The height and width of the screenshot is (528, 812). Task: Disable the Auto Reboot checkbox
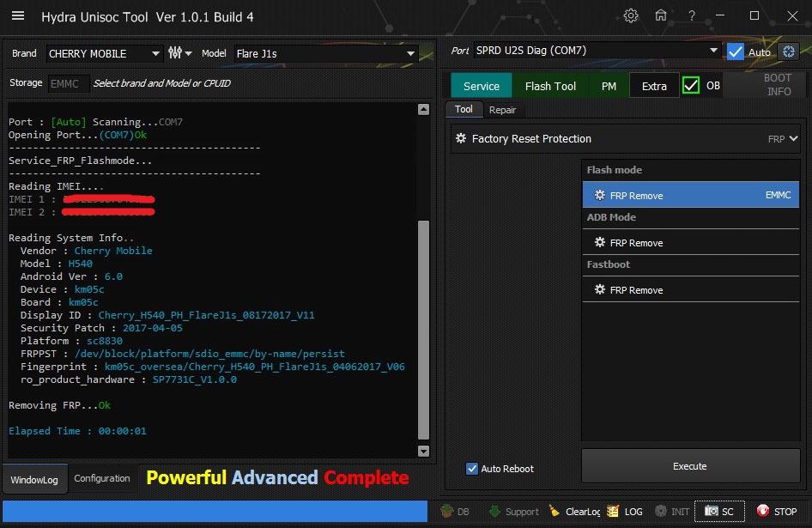tap(471, 469)
